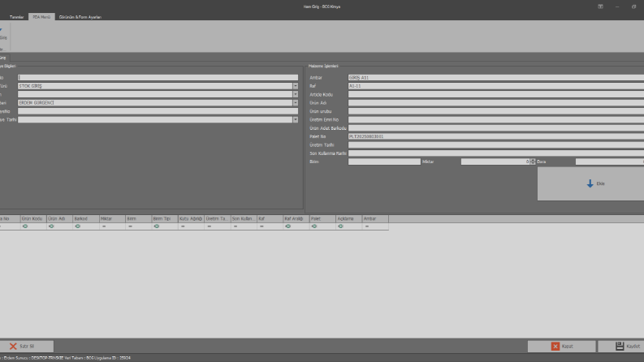Viewport: 644px width, 362px height.
Task: Click the Dara input field
Action: pos(610,162)
